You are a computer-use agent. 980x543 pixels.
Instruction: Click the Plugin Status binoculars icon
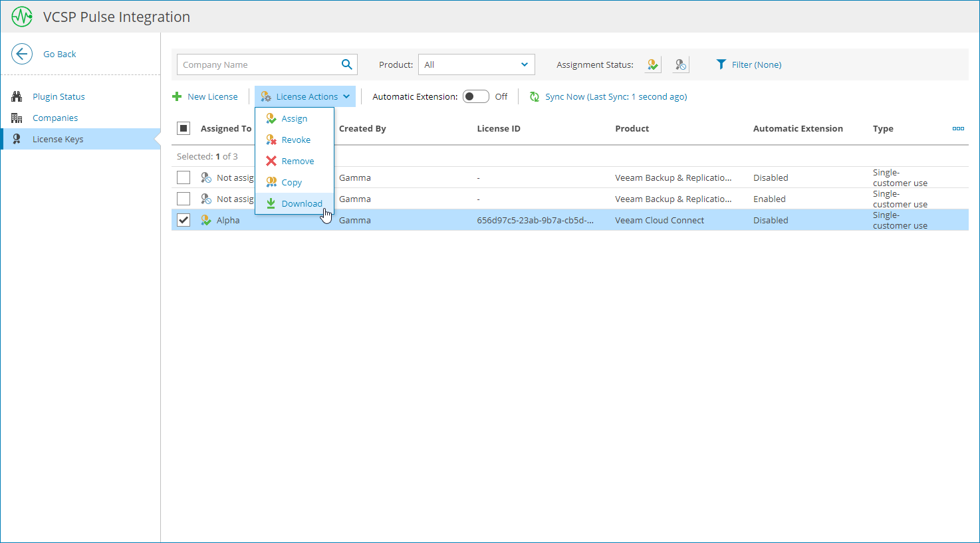[17, 96]
